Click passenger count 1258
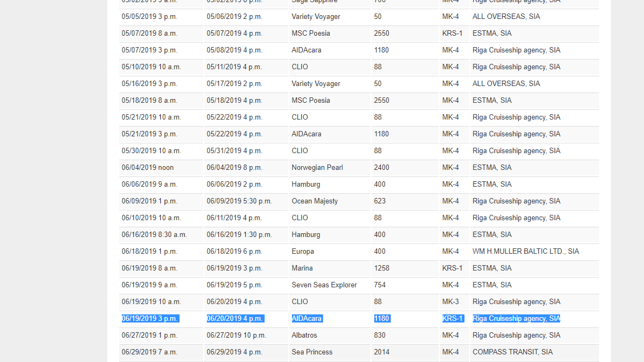The width and height of the screenshot is (644, 362). click(381, 268)
